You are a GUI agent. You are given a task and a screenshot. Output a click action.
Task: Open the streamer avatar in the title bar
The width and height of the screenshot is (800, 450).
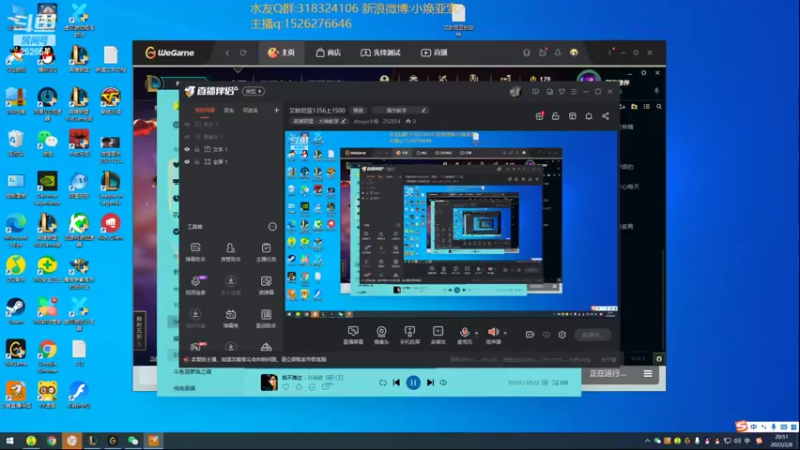pos(515,92)
